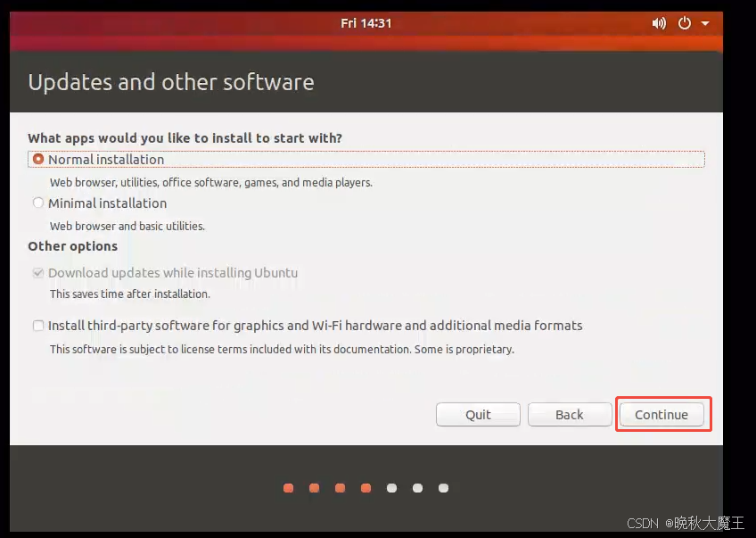The height and width of the screenshot is (538, 756).
Task: Open the power icon in top bar
Action: click(684, 22)
